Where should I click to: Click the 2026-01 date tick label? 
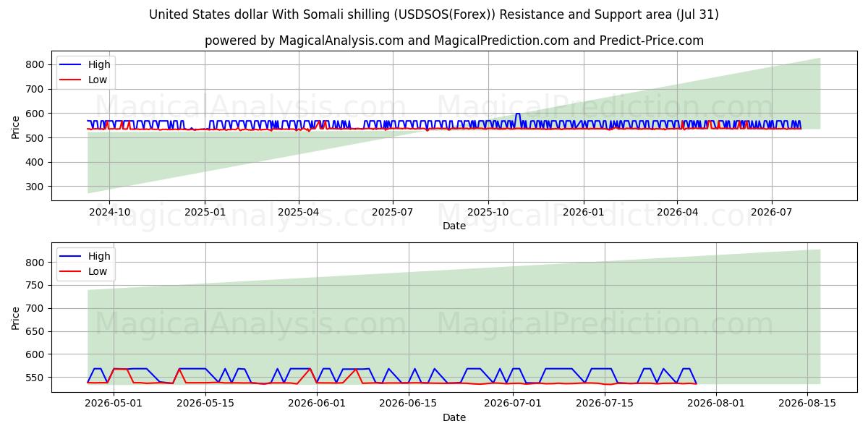[583, 213]
